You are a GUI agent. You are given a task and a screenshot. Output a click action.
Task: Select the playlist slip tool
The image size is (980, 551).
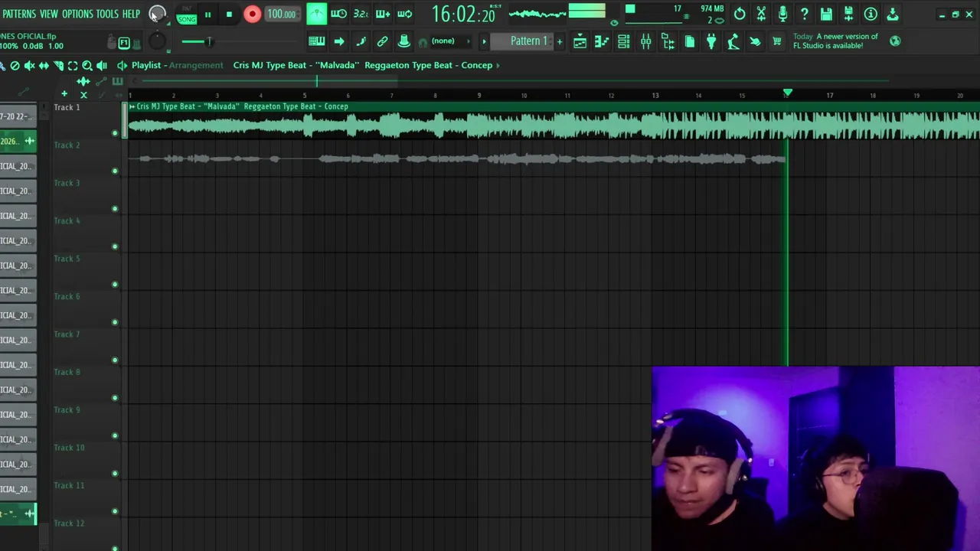[x=44, y=66]
